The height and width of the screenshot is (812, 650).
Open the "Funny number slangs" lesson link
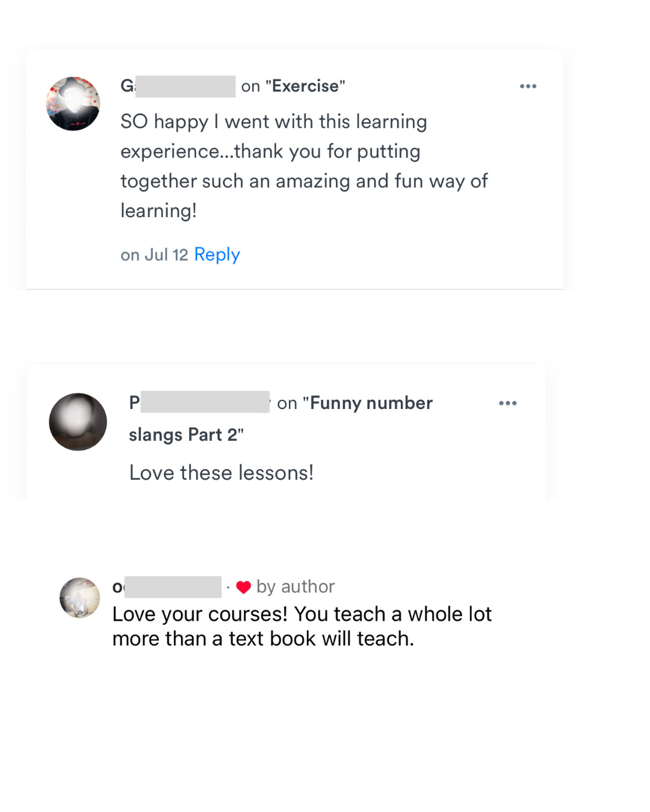(371, 403)
